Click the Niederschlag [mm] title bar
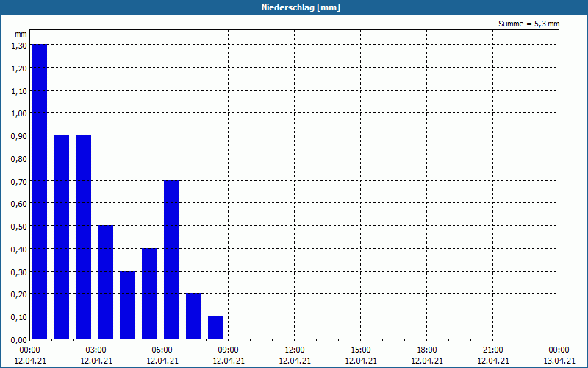The width and height of the screenshot is (588, 368). (x=294, y=7)
